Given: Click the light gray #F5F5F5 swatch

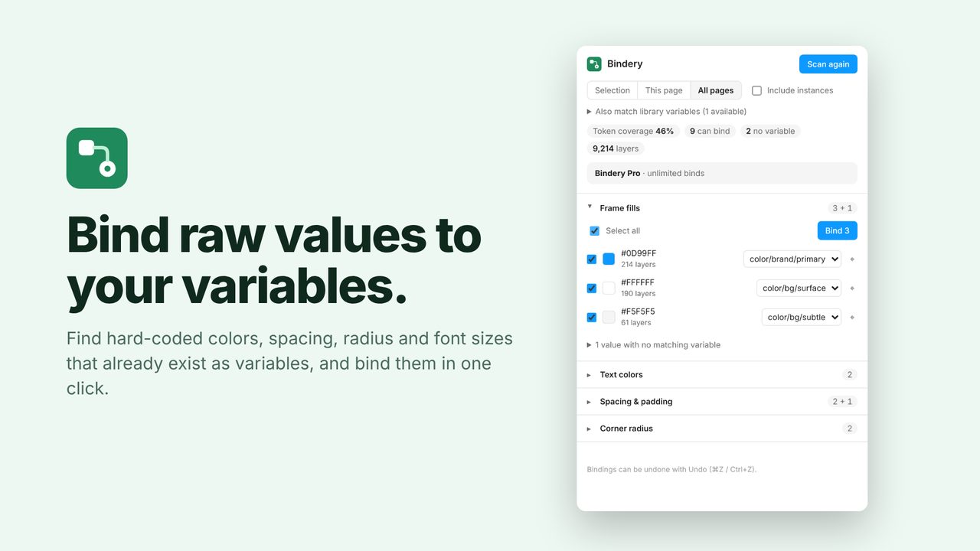Looking at the screenshot, I should pos(609,318).
